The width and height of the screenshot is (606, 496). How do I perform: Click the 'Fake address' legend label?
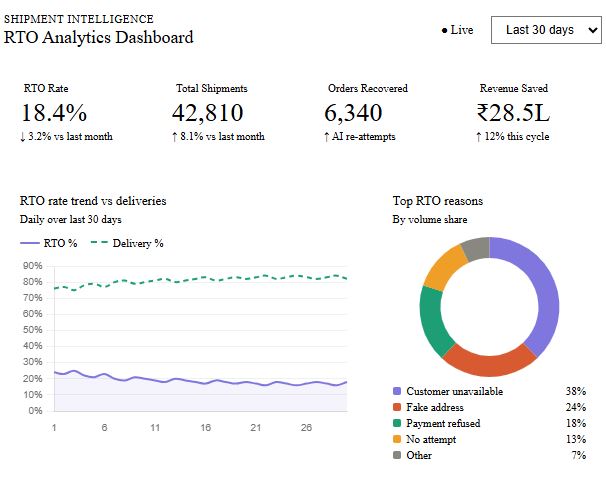[435, 407]
